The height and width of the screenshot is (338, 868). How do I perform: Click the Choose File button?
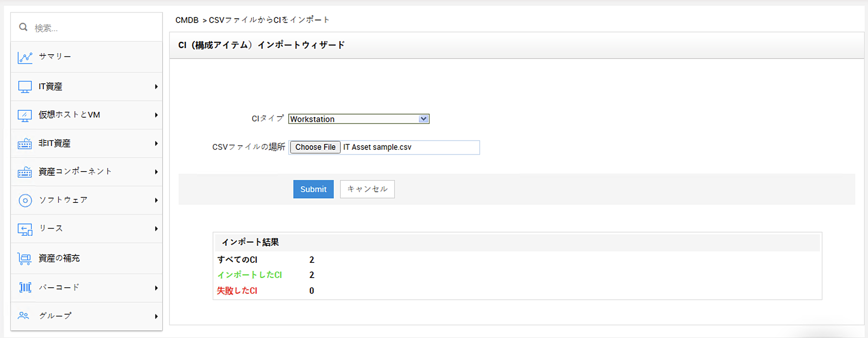point(315,147)
